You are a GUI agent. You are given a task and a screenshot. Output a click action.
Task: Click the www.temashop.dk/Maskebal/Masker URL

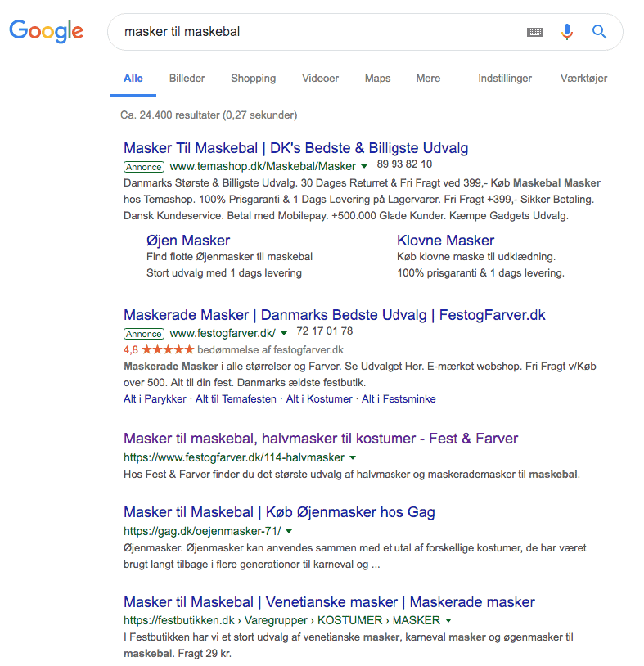tap(263, 166)
